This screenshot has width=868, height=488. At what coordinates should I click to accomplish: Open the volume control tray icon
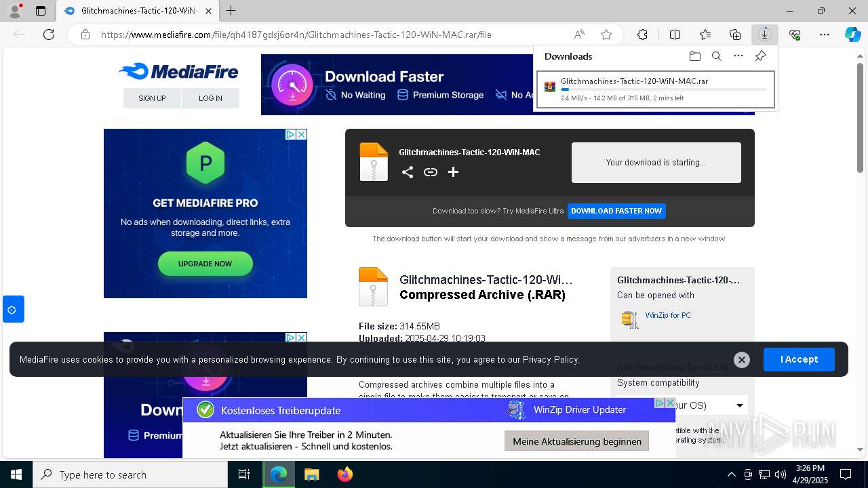781,474
